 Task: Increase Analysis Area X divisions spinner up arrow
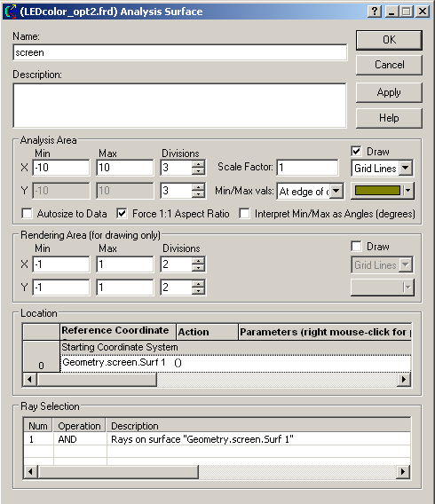pyautogui.click(x=198, y=164)
